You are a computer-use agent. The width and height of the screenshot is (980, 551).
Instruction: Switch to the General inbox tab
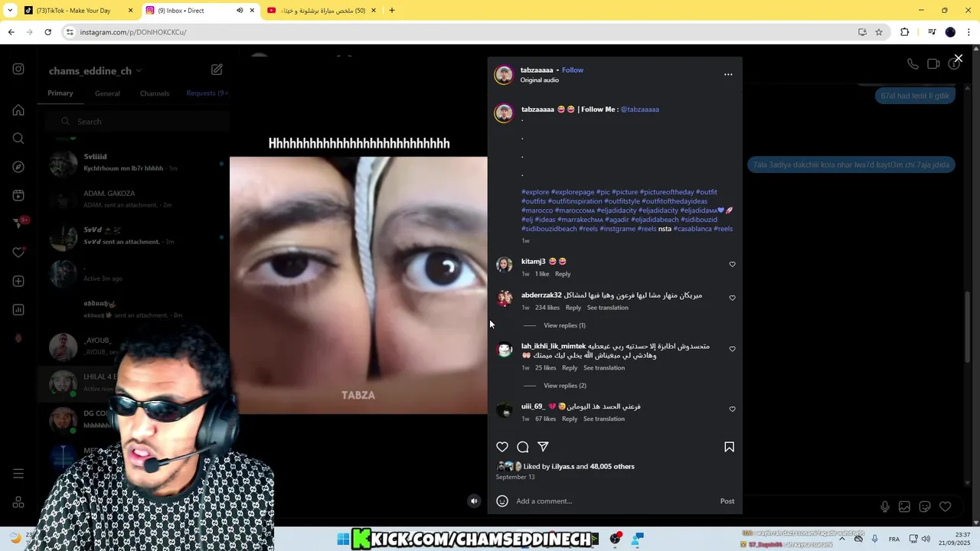click(107, 93)
